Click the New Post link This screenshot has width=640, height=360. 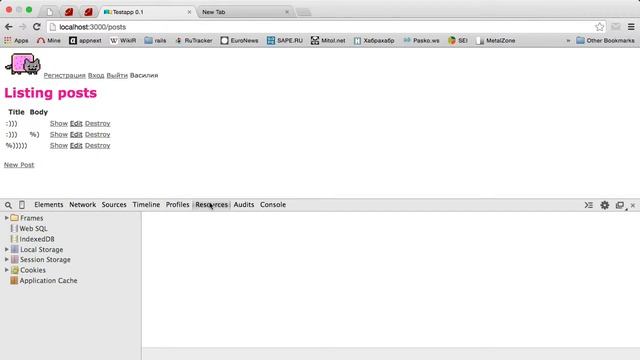[x=19, y=165]
